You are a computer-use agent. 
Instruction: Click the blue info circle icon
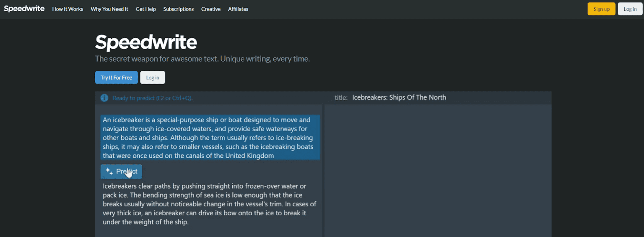click(104, 98)
